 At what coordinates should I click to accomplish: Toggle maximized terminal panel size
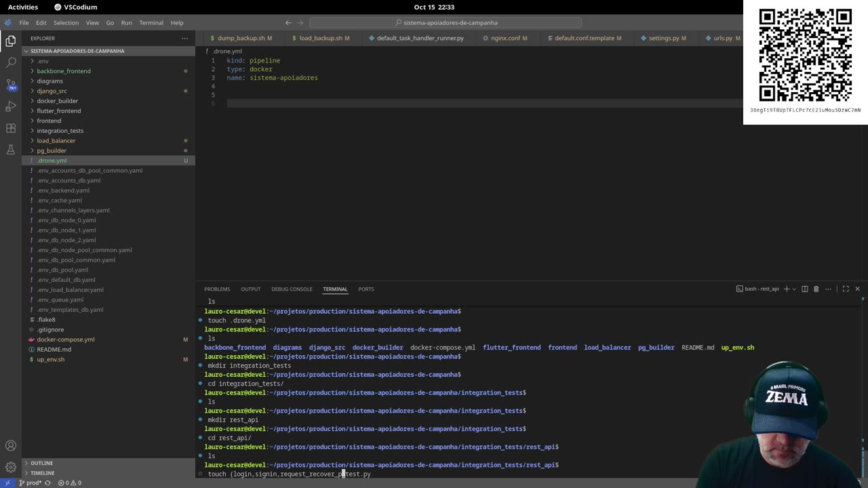coord(846,289)
